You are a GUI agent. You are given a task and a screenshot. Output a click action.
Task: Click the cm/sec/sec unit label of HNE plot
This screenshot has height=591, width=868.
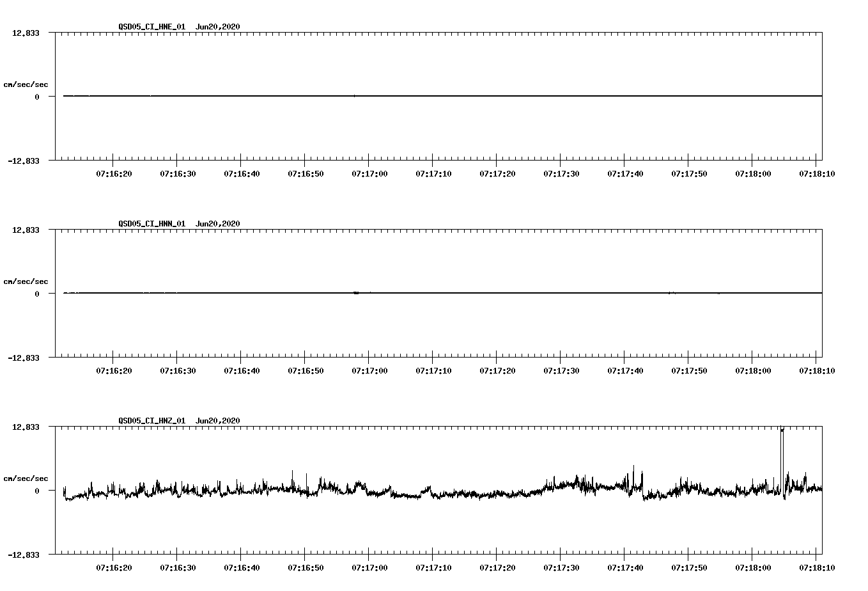pos(26,84)
